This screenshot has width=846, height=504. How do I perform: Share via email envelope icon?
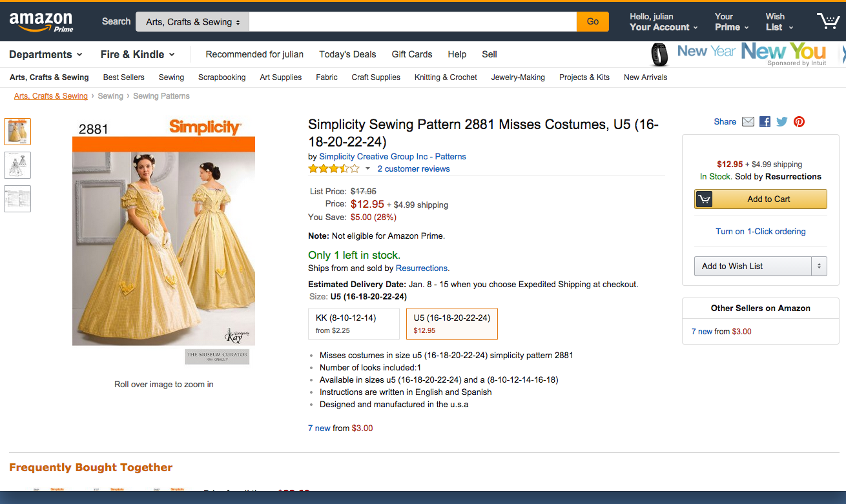pyautogui.click(x=748, y=121)
